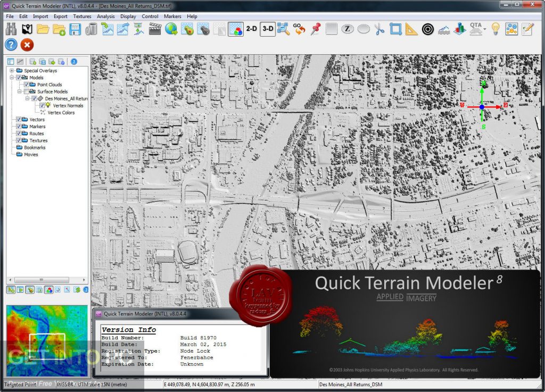Open the Display menu
Screen dimensions: 545x392
(x=128, y=16)
